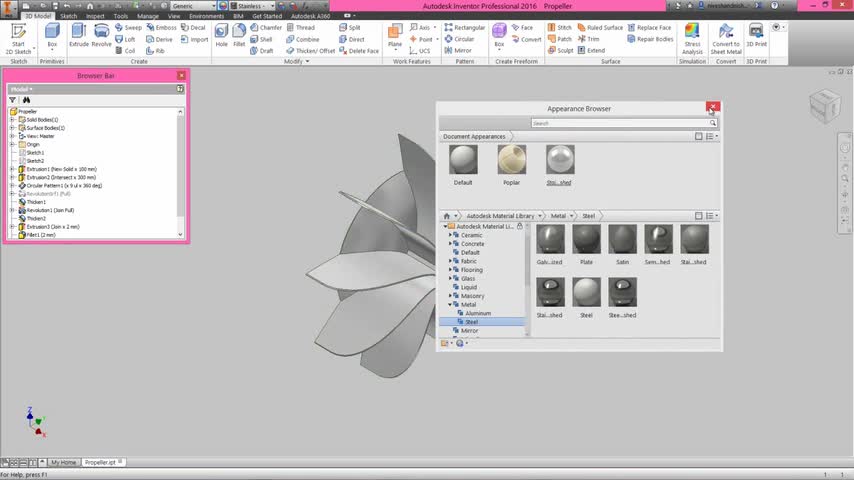Screen dimensions: 854x480
Task: Open the View ribbon tab
Action: (x=174, y=16)
